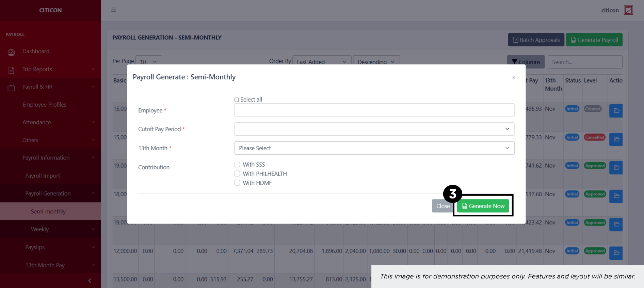Check the Select all employees checkbox
The height and width of the screenshot is (288, 644).
(237, 100)
